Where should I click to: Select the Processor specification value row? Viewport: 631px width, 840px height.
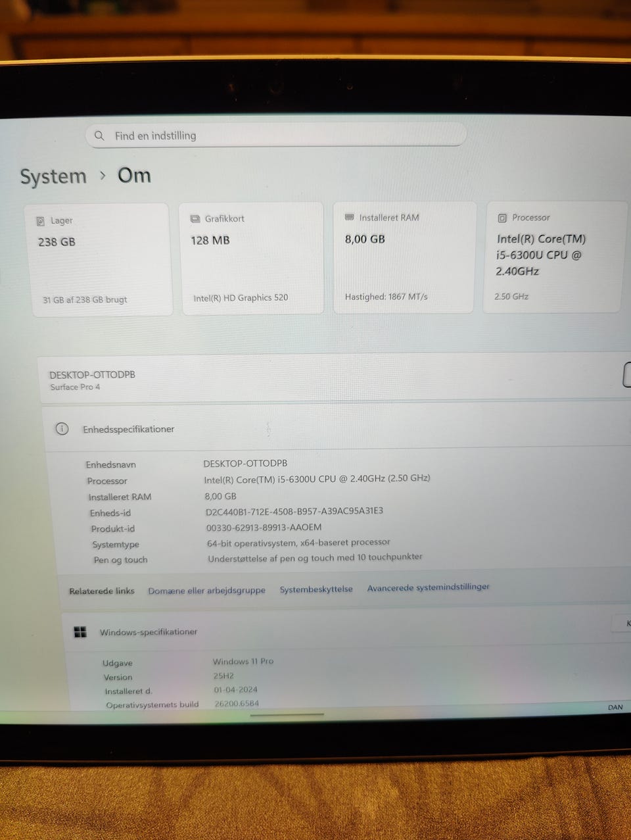[x=317, y=479]
